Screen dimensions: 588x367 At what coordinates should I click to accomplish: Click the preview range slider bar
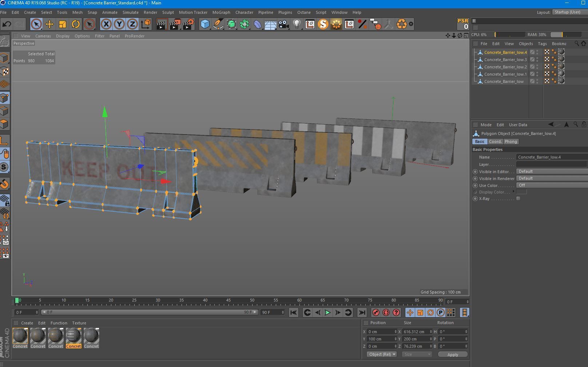149,312
